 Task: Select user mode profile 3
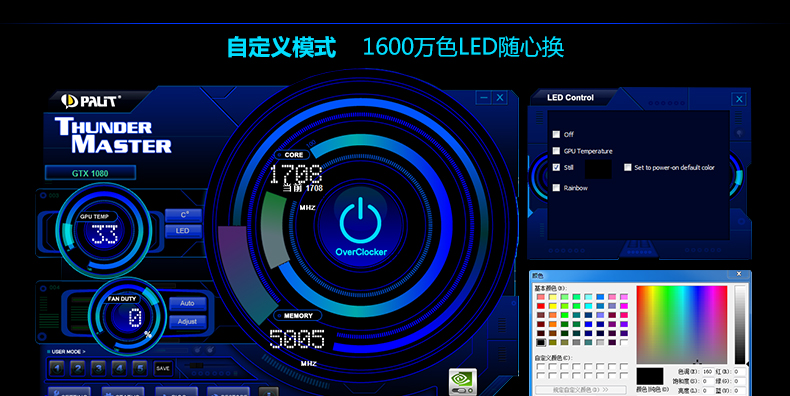(x=98, y=368)
